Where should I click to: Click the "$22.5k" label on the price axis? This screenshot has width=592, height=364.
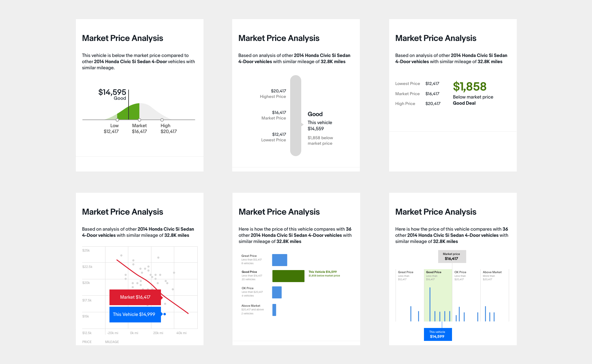point(87,267)
